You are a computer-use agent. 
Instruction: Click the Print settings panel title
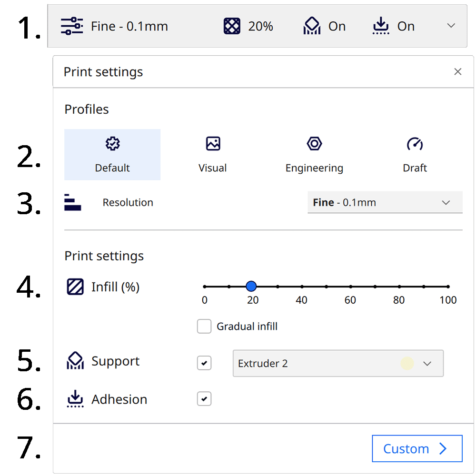104,72
